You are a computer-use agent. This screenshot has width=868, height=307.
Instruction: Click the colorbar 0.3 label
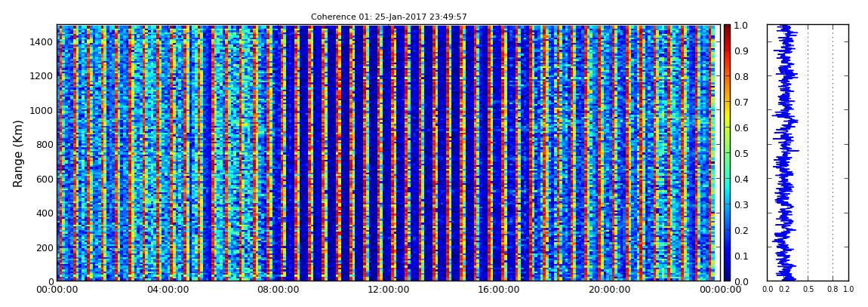[740, 204]
